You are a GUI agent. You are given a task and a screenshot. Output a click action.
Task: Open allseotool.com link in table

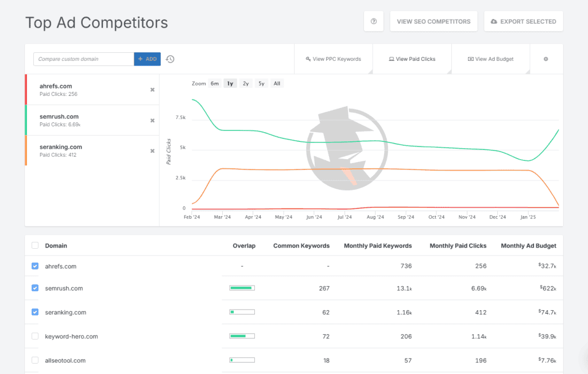coord(65,360)
